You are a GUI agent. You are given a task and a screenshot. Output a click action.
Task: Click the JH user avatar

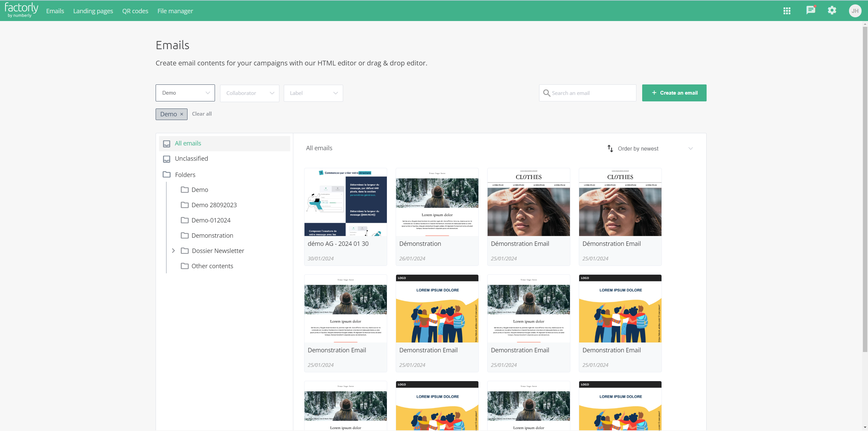[x=855, y=11]
